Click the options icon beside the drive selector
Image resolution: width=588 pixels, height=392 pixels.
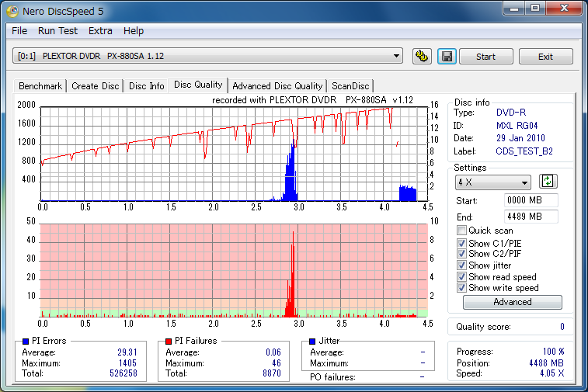coord(422,57)
